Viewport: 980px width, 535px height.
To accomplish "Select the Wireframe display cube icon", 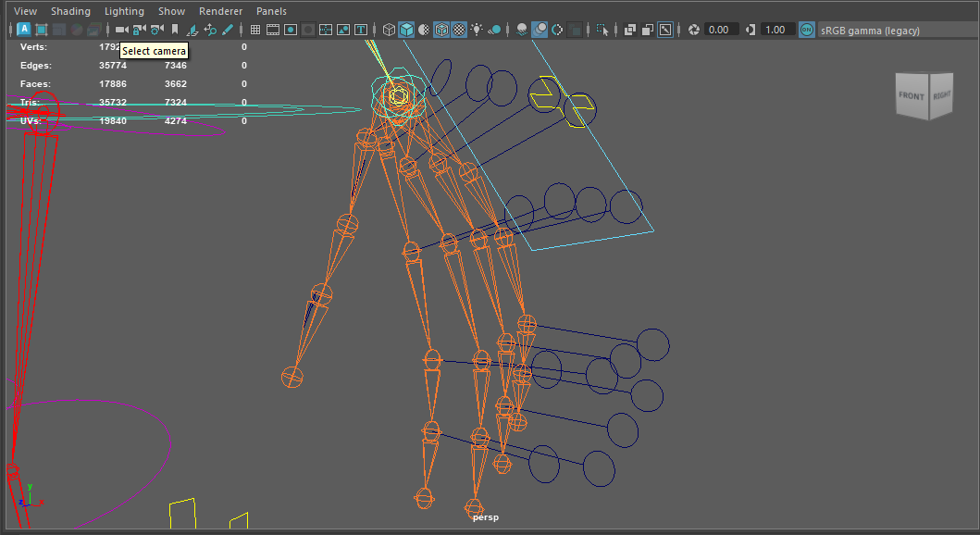I will point(389,30).
